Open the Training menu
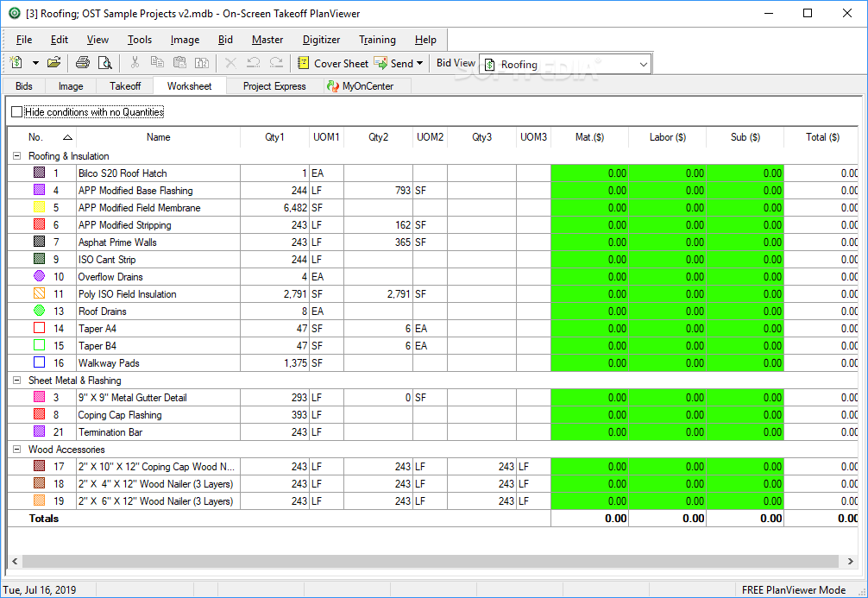This screenshot has width=868, height=598. (x=377, y=40)
